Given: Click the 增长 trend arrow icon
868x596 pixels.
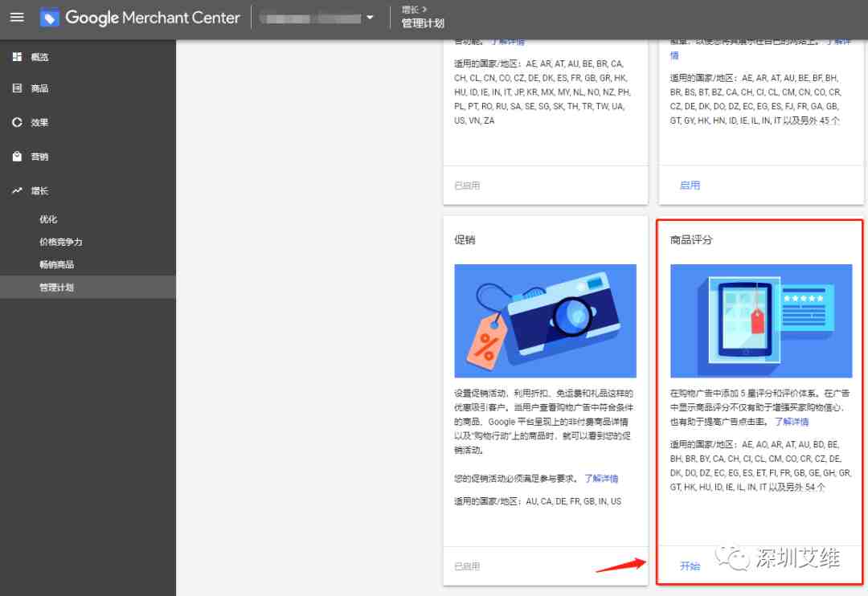Looking at the screenshot, I should click(x=17, y=191).
